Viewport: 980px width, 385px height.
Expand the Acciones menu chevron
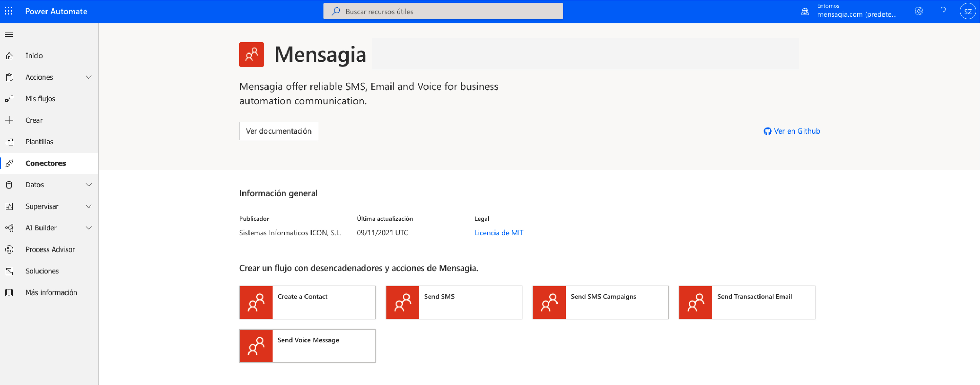(x=89, y=77)
